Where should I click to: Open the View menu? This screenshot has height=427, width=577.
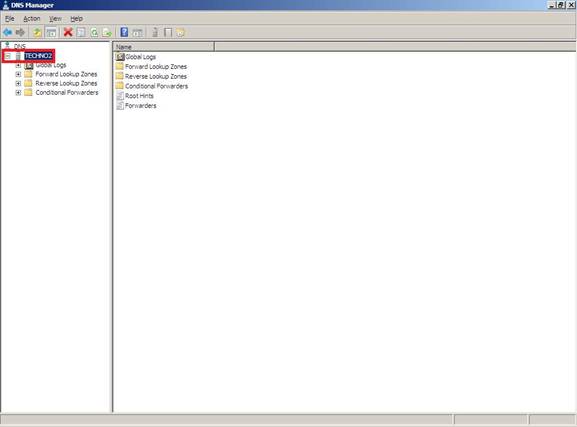coord(55,19)
